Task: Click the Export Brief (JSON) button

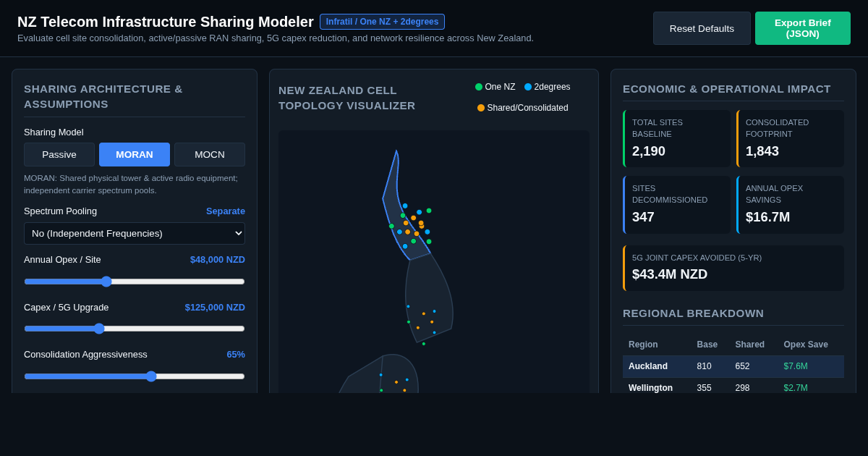Action: 803,28
